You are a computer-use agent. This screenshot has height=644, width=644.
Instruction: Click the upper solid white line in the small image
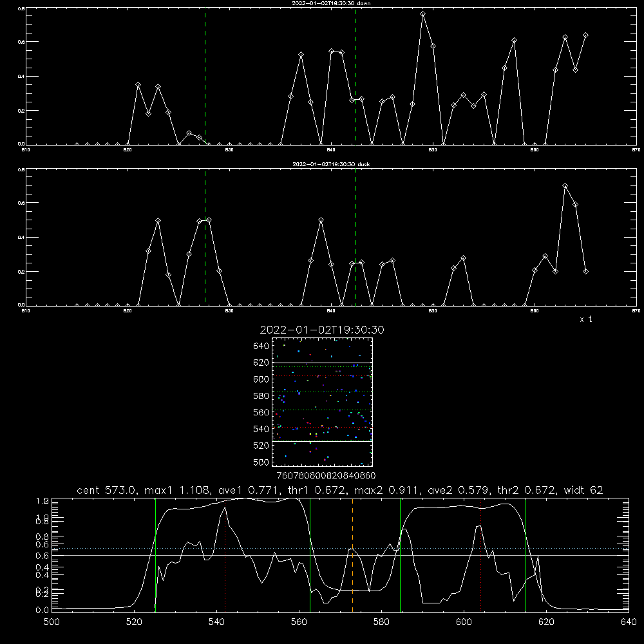click(x=322, y=363)
